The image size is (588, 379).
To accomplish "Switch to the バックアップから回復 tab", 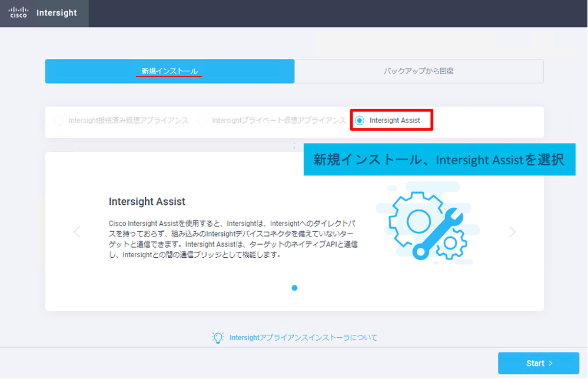I will tap(419, 71).
